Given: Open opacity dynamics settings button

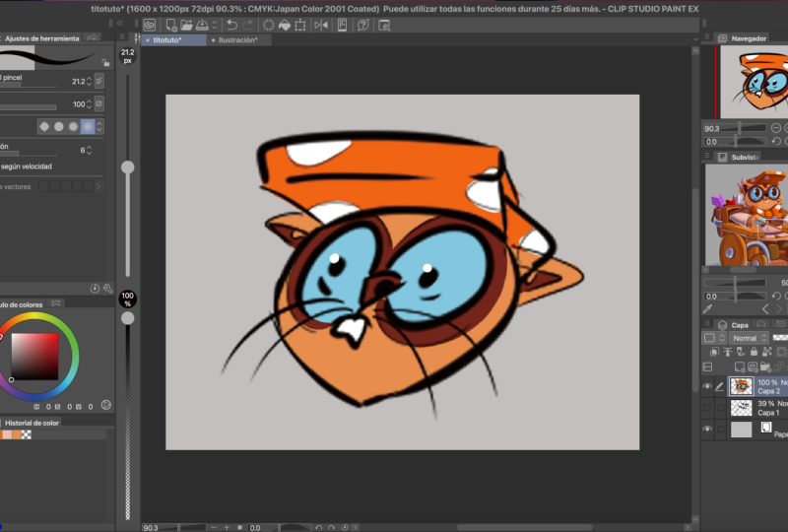Looking at the screenshot, I should click(99, 103).
